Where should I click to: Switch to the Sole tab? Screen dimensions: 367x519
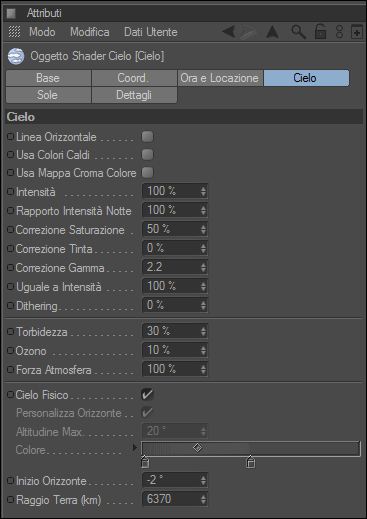tap(48, 95)
